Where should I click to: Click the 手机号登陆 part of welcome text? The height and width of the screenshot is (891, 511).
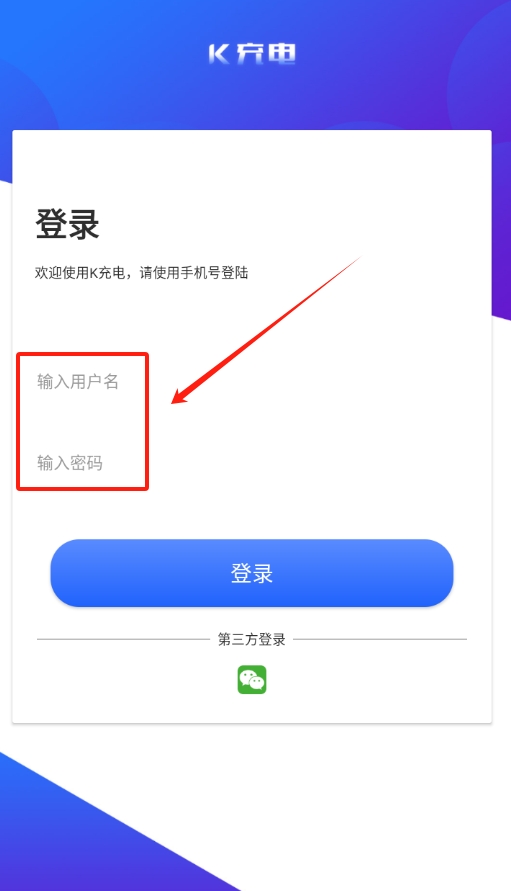[215, 273]
